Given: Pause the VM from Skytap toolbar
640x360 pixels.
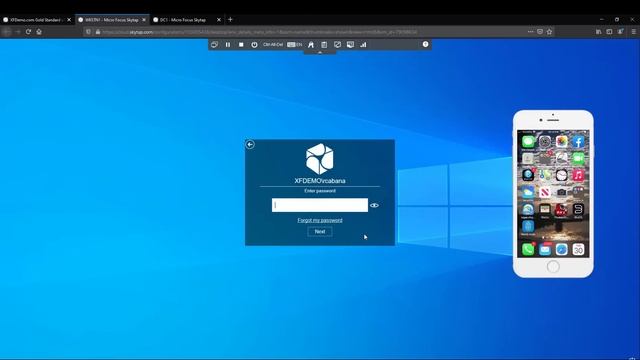Looking at the screenshot, I should pos(228,44).
